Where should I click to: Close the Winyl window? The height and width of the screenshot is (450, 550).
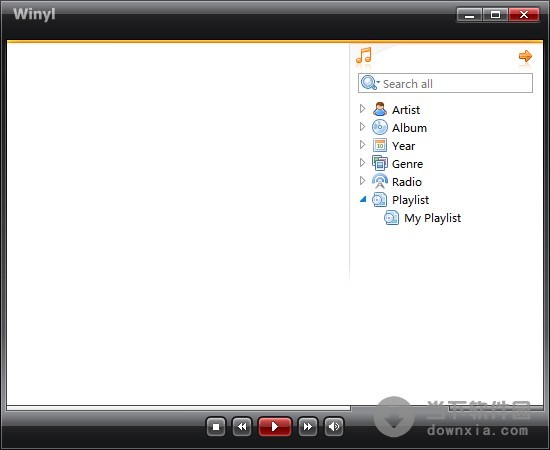(524, 15)
